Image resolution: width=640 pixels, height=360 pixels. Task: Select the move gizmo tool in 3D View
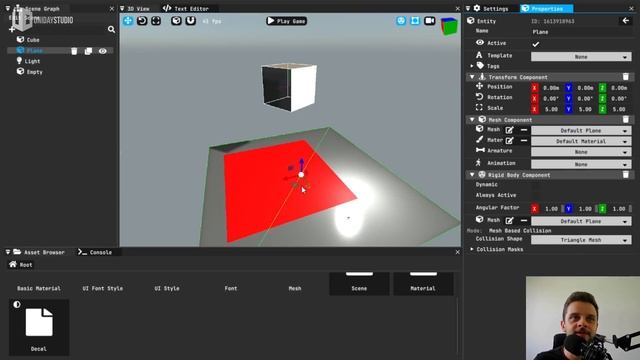(x=128, y=20)
